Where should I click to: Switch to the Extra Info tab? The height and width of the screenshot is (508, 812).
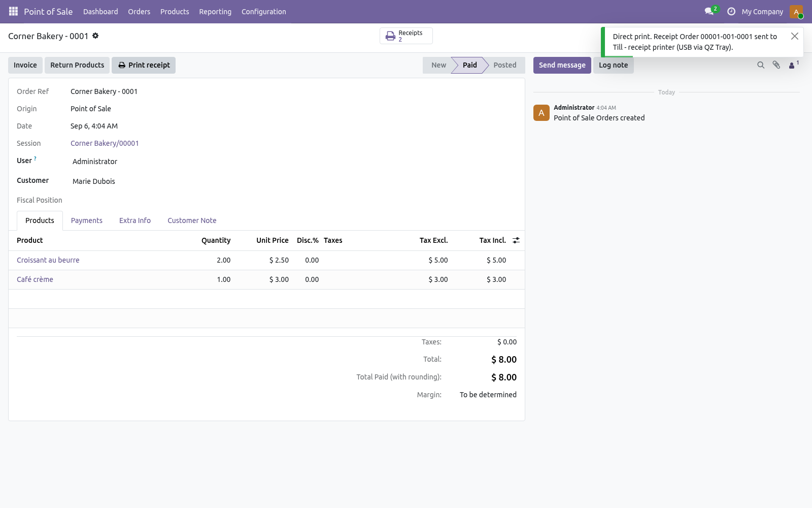click(x=135, y=220)
